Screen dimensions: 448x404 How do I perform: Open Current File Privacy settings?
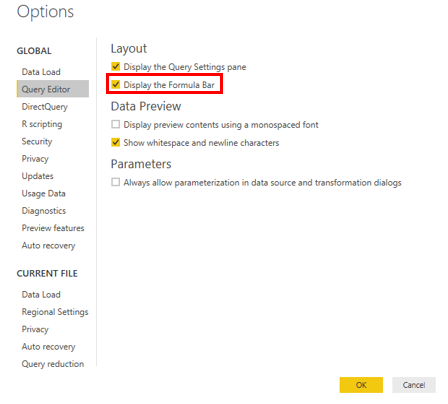coord(35,329)
